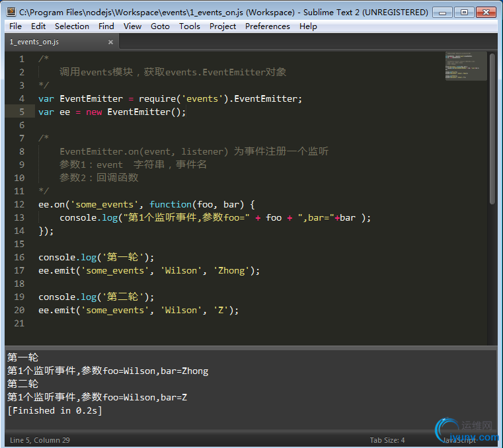Click [Finished in 0.2s] output text
The height and width of the screenshot is (448, 503).
point(55,411)
